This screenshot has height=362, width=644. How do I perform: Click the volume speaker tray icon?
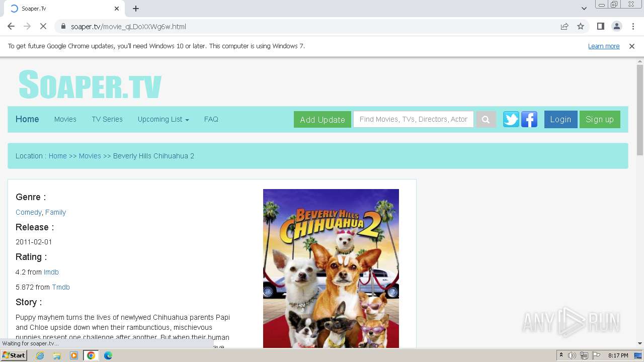click(x=572, y=355)
